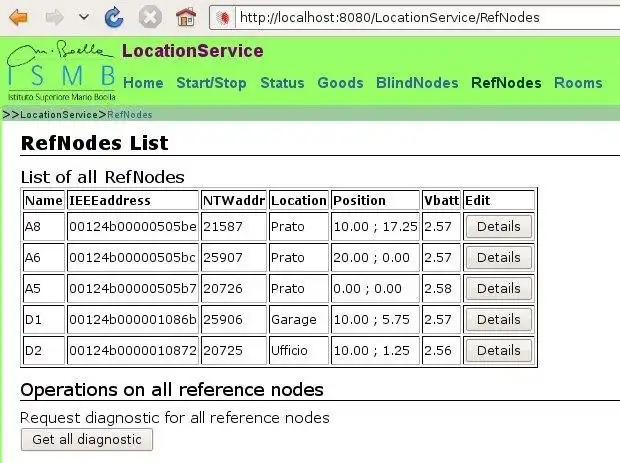Screen dimensions: 620x463
Task: Click the browser Back arrow
Action: point(19,17)
